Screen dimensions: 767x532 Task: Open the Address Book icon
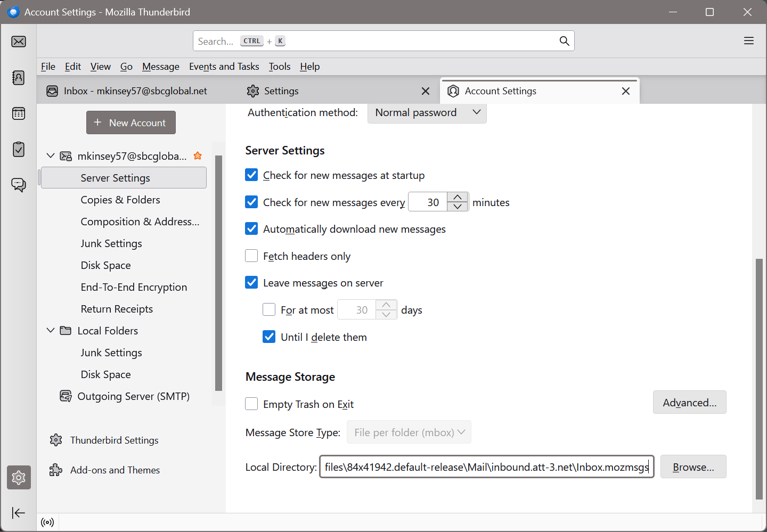click(19, 78)
